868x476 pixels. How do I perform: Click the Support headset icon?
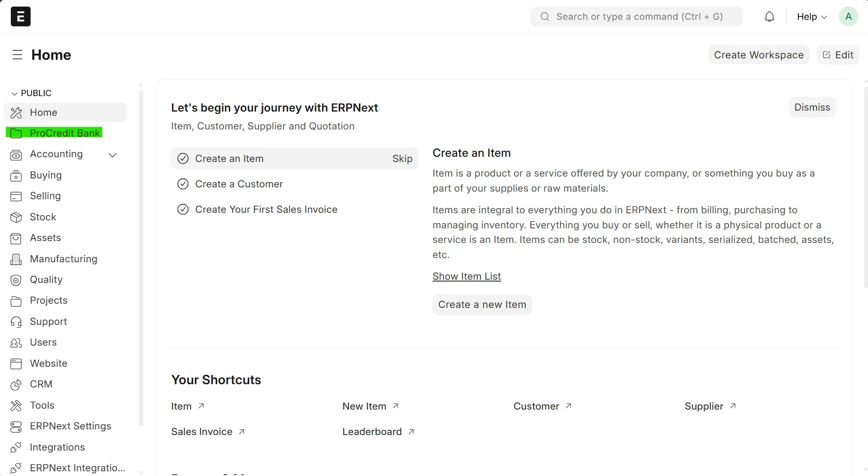16,322
